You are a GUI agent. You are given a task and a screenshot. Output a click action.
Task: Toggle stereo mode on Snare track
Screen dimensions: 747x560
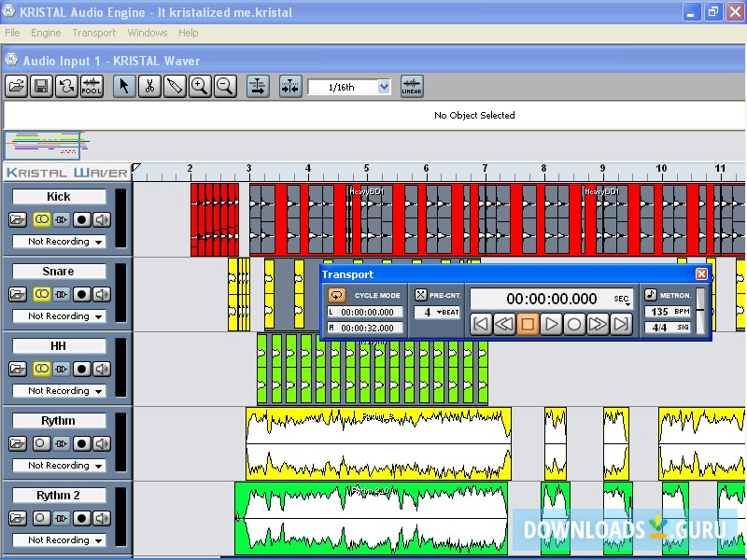(x=41, y=294)
